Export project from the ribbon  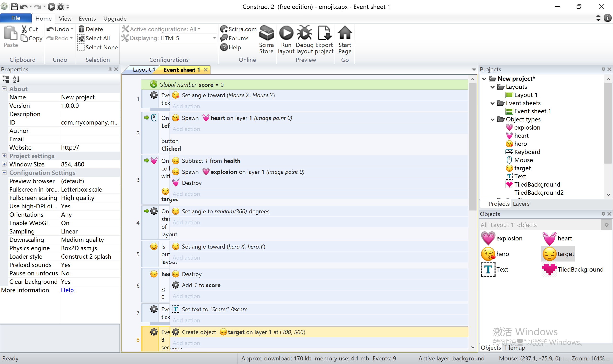324,39
